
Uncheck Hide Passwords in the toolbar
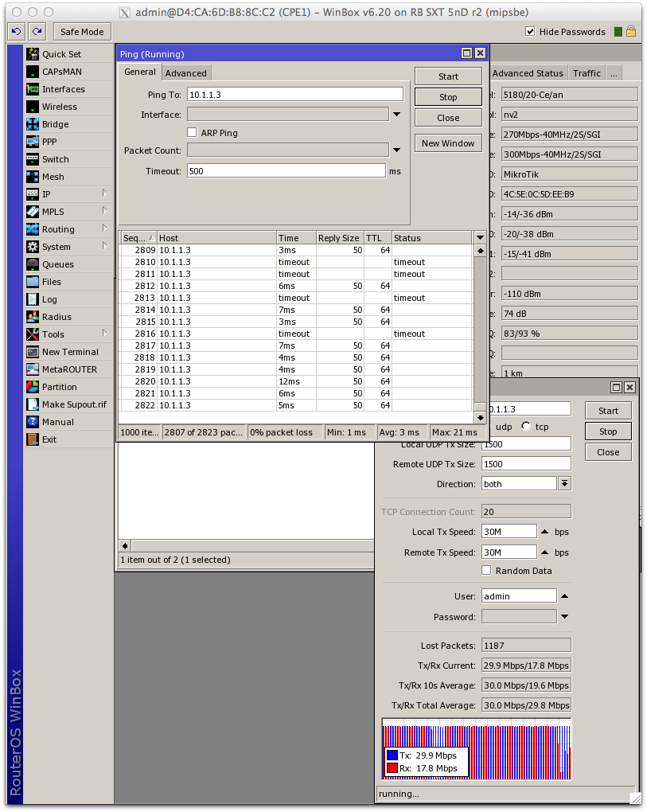click(x=530, y=32)
